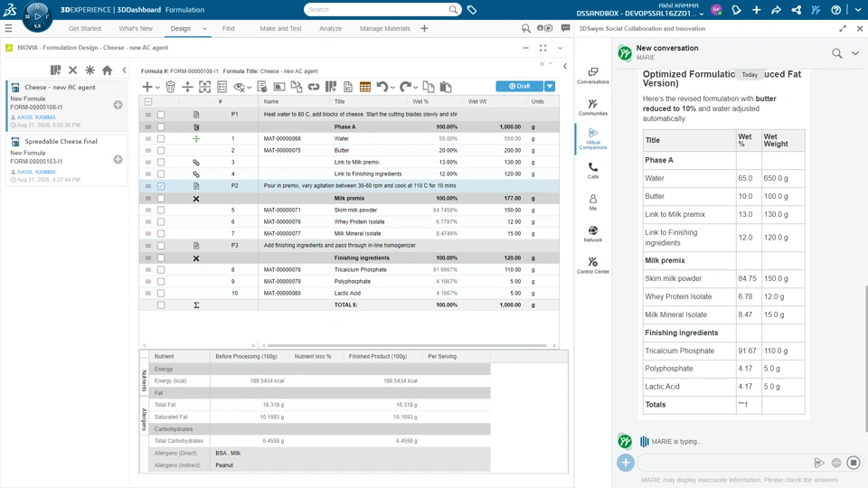The width and height of the screenshot is (868, 488).
Task: Click the horizontal scrollbar under the formula table
Action: tap(407, 345)
